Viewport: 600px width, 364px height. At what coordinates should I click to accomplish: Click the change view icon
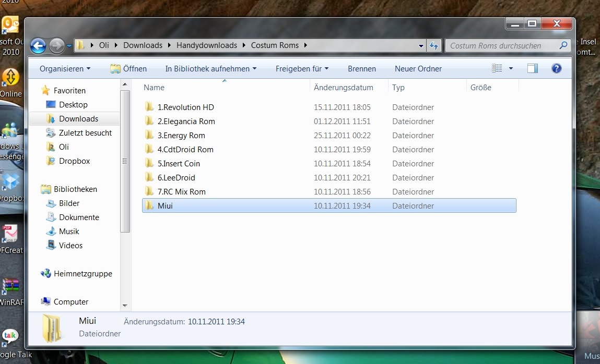tap(497, 68)
